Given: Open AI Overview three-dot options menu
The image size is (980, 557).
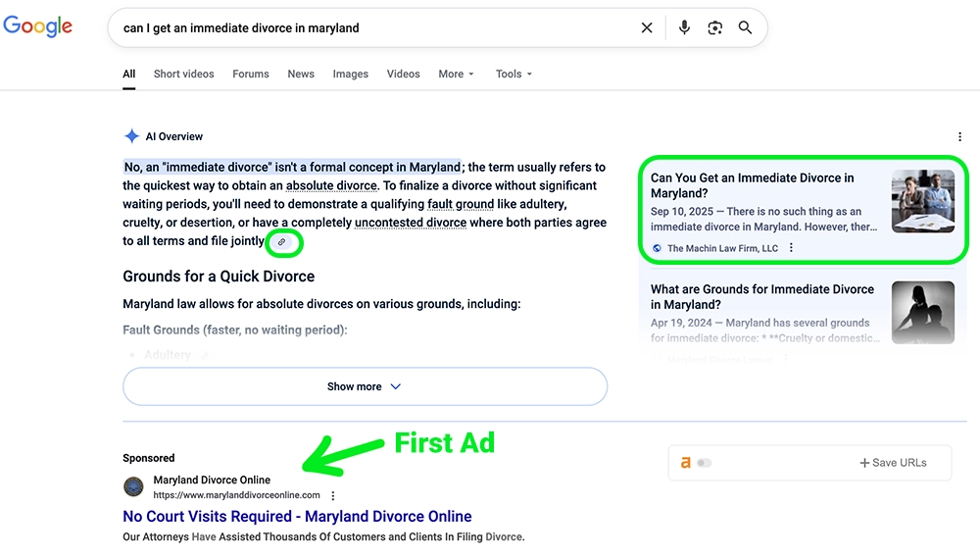Looking at the screenshot, I should 960,136.
